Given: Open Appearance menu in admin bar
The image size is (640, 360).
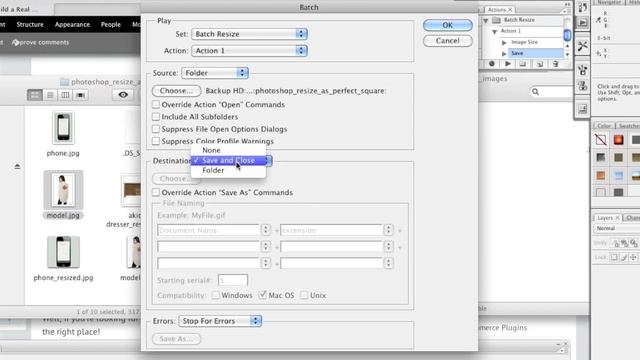Looking at the screenshot, I should click(72, 24).
